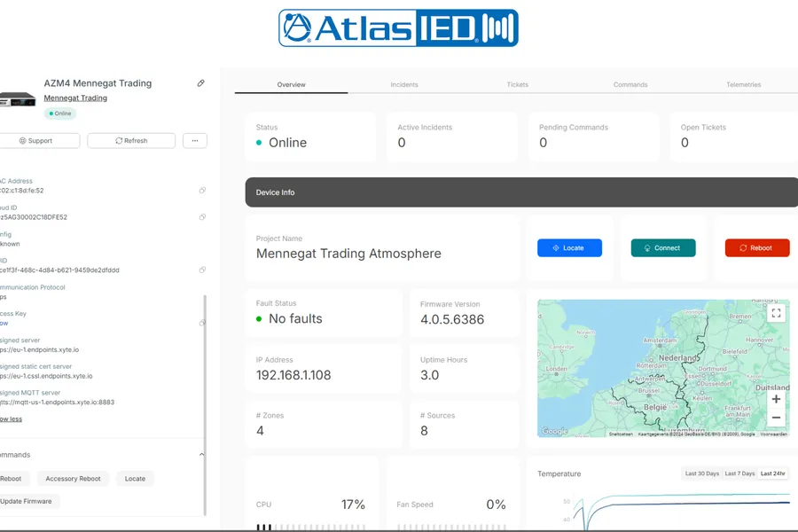
Task: Switch to the Overview tab
Action: click(x=291, y=84)
